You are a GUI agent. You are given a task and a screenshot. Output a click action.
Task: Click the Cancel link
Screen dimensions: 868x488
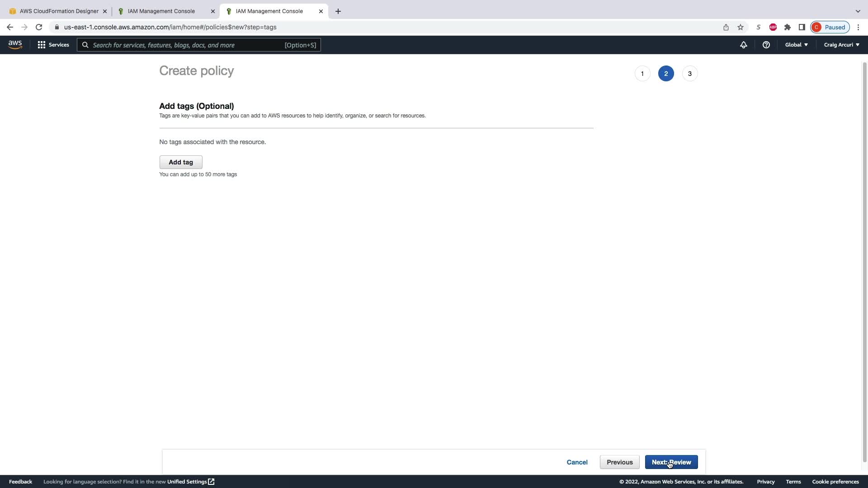[577, 462]
